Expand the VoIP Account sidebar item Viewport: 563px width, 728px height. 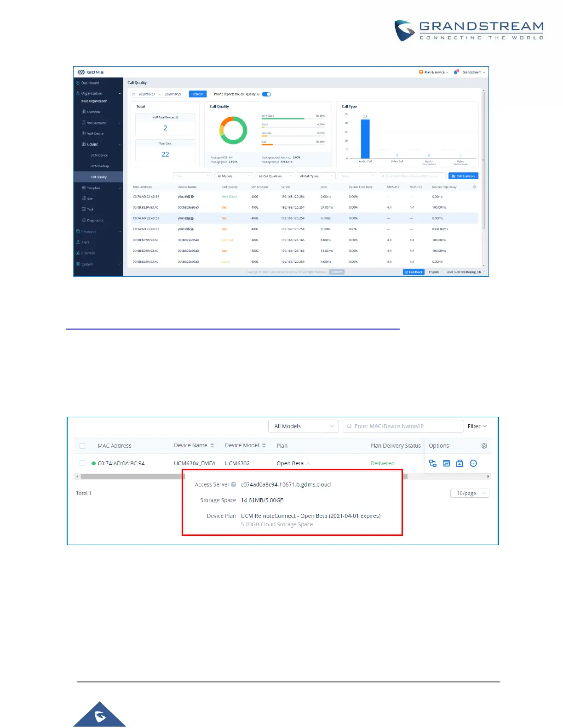tap(120, 123)
